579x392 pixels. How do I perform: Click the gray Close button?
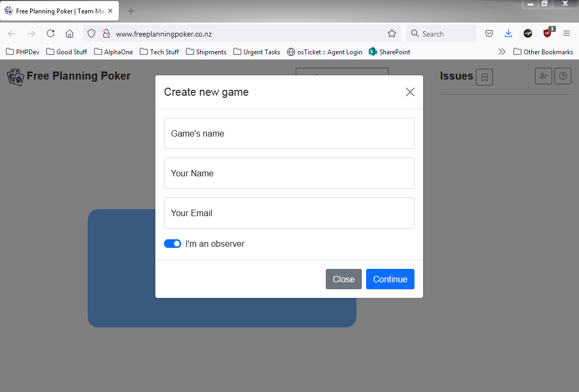(344, 279)
